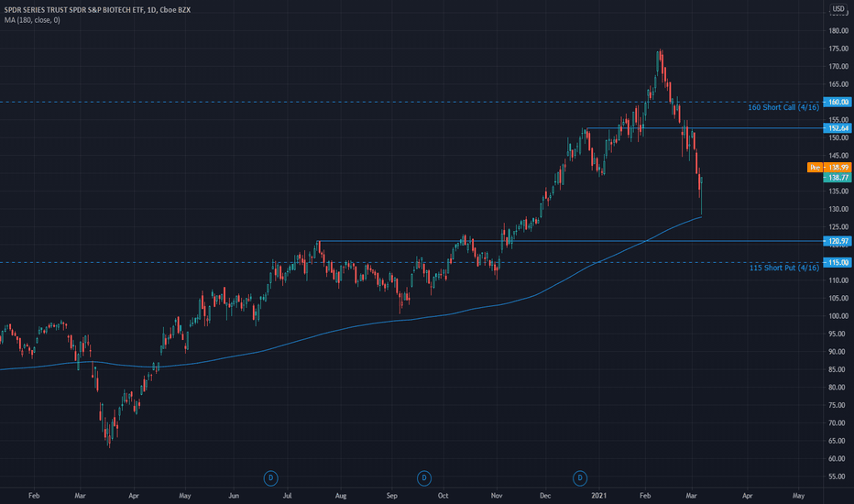Click the 100.00 price axis label
The height and width of the screenshot is (504, 854).
click(838, 316)
